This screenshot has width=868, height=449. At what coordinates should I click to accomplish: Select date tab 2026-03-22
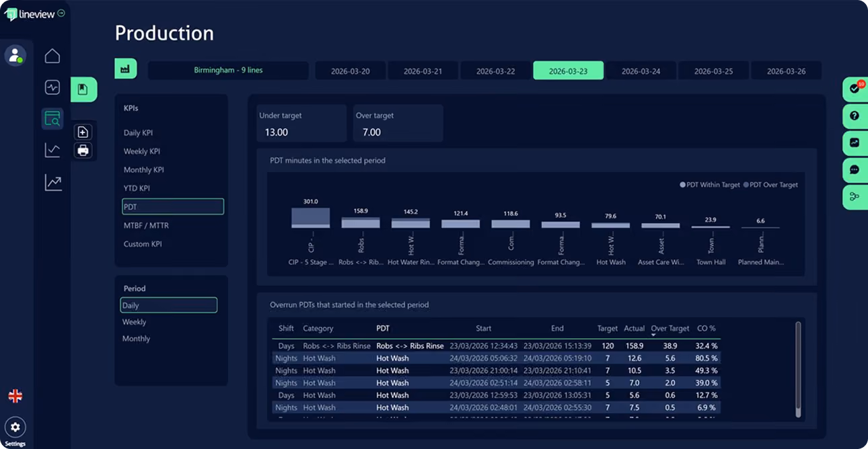[x=496, y=71]
